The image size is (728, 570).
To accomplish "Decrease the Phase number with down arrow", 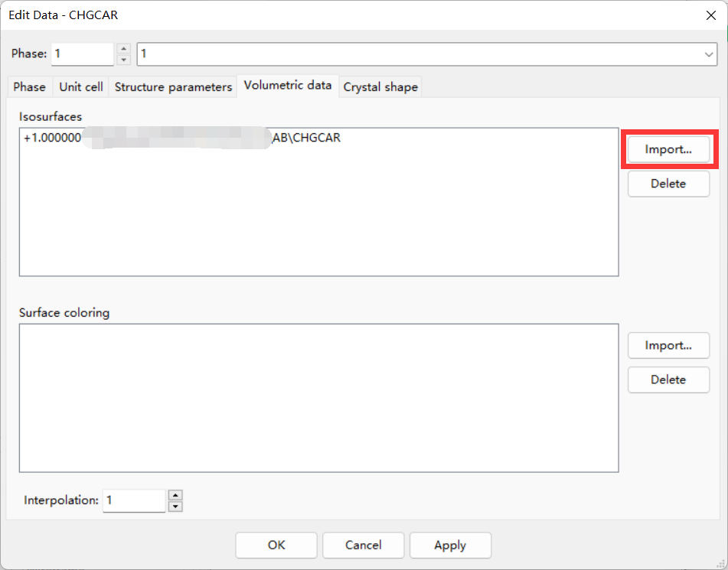I will click(123, 60).
